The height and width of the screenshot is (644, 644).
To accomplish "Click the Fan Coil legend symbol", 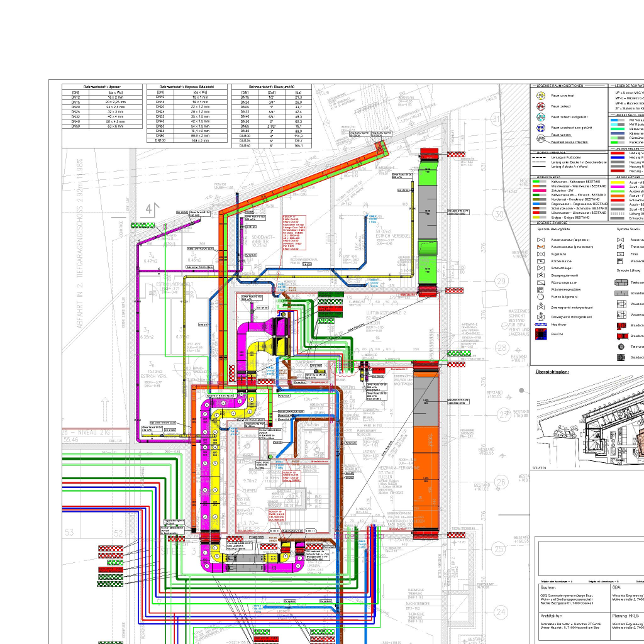I will pyautogui.click(x=540, y=334).
